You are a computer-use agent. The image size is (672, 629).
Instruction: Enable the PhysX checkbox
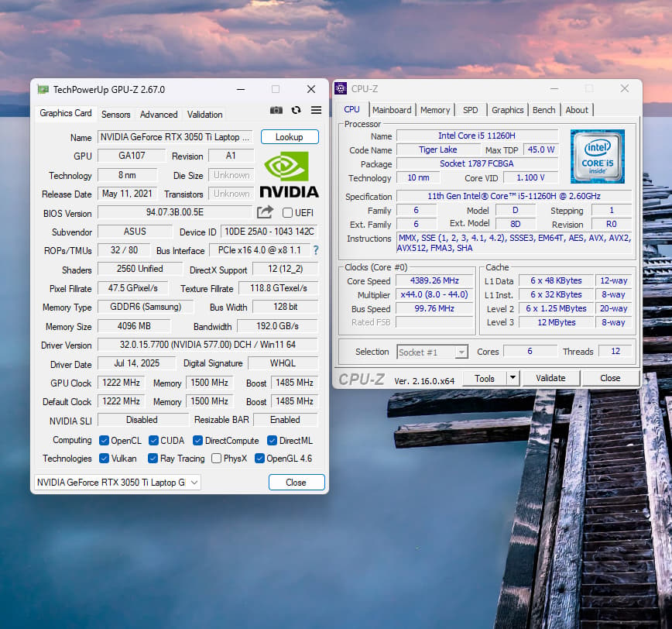point(217,459)
